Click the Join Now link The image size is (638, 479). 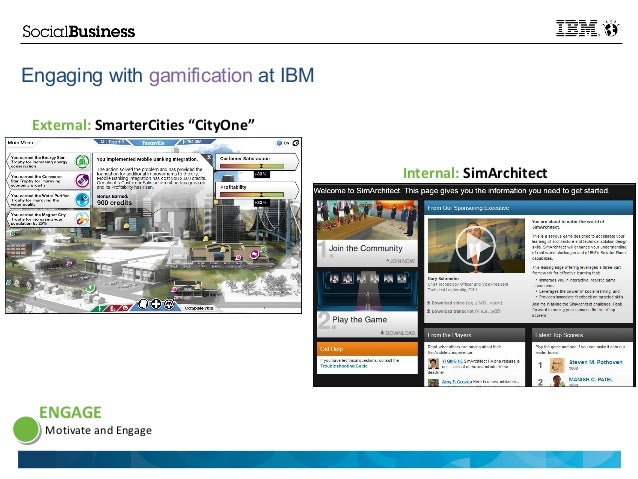click(x=401, y=261)
